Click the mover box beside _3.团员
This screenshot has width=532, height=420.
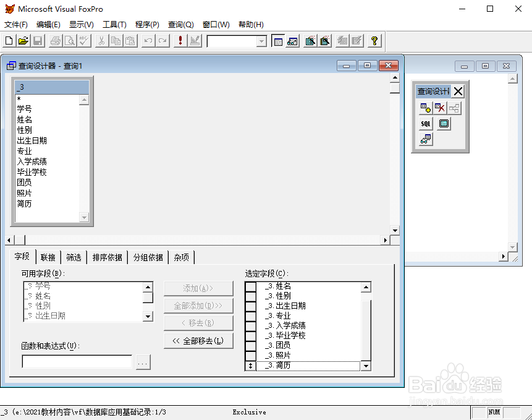[250, 346]
